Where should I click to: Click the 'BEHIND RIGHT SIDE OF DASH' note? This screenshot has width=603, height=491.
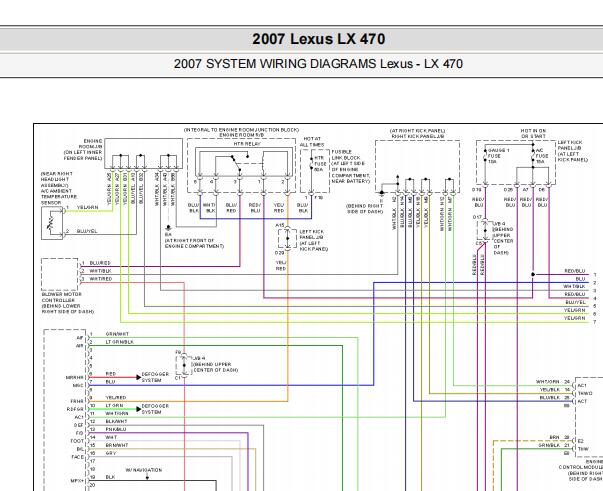click(365, 209)
